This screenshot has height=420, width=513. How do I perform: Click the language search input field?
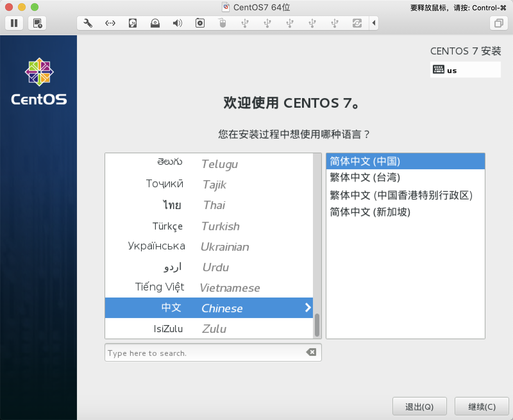click(x=205, y=353)
